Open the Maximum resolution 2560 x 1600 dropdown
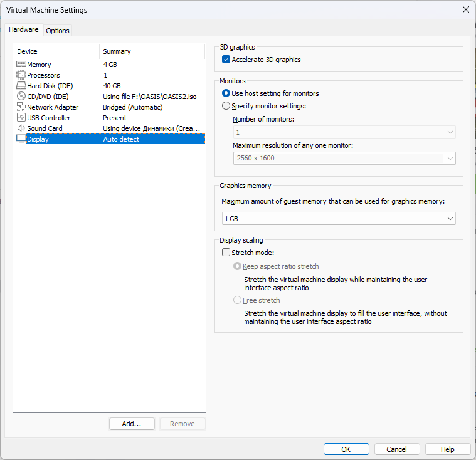 point(344,159)
